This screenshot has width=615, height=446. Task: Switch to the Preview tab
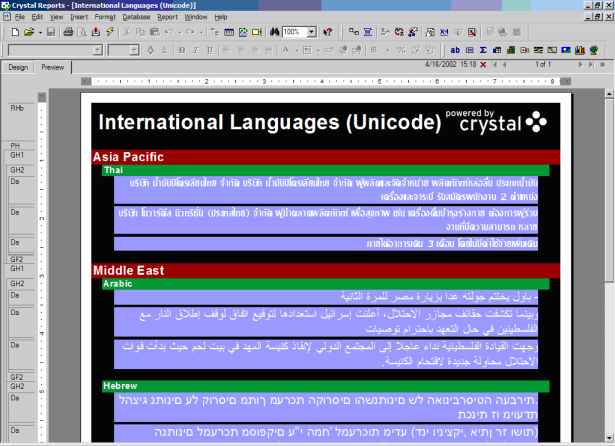pos(53,67)
